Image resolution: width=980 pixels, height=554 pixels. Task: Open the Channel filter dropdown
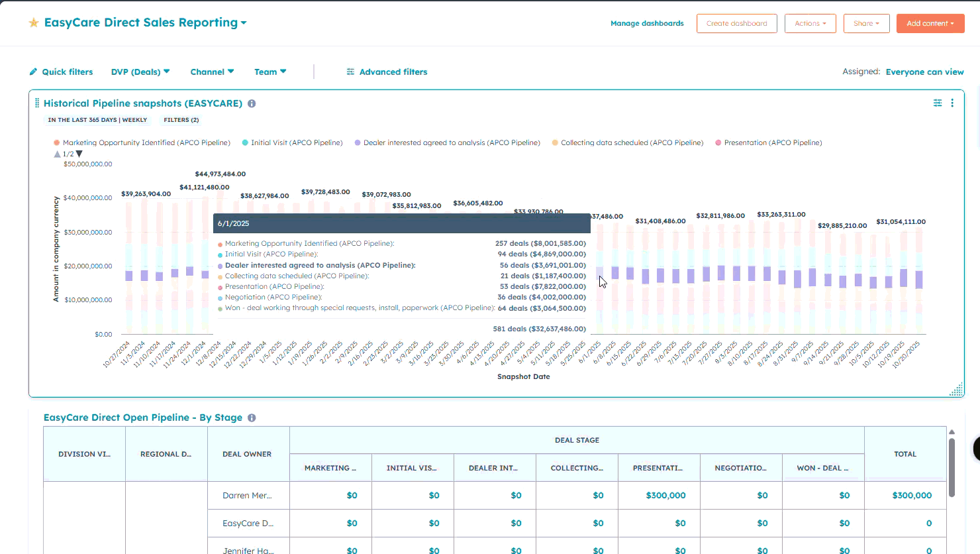tap(212, 72)
